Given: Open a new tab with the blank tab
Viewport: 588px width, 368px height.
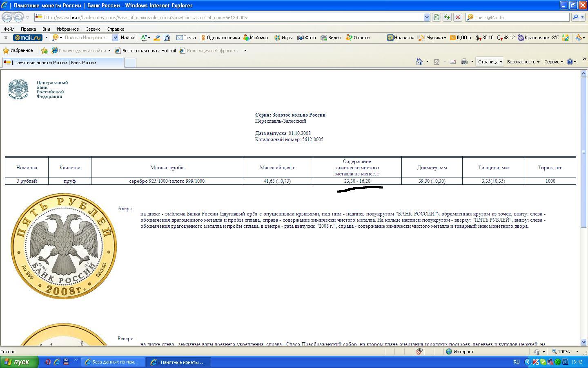Looking at the screenshot, I should point(130,63).
